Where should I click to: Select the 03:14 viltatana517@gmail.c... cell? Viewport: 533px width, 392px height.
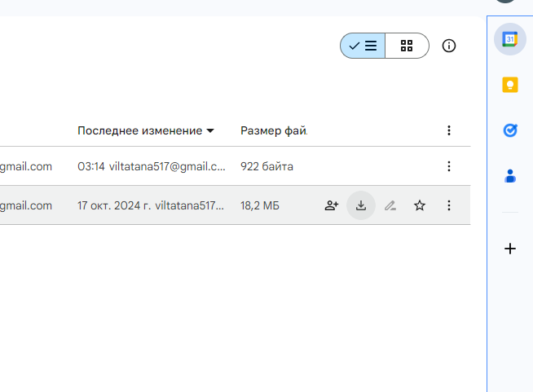[152, 166]
